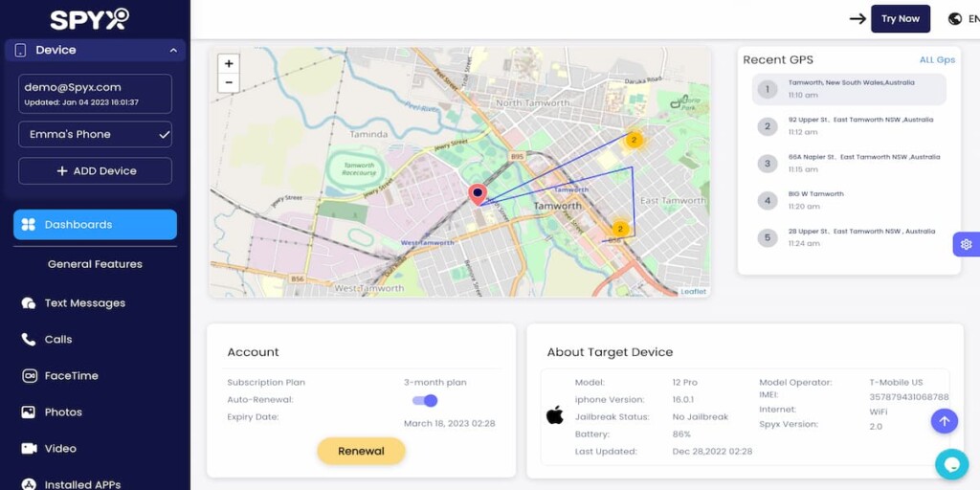Select GPS entry 28 Upper St.
The image size is (980, 490).
(x=849, y=237)
